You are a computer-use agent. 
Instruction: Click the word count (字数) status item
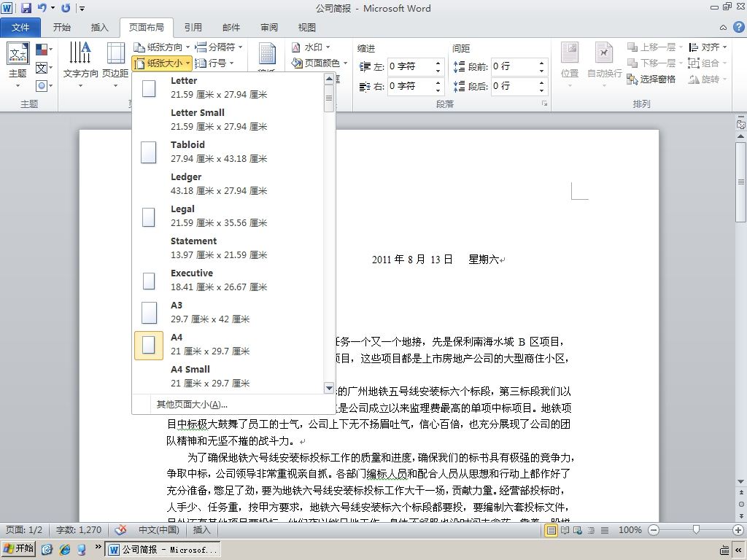pos(79,530)
